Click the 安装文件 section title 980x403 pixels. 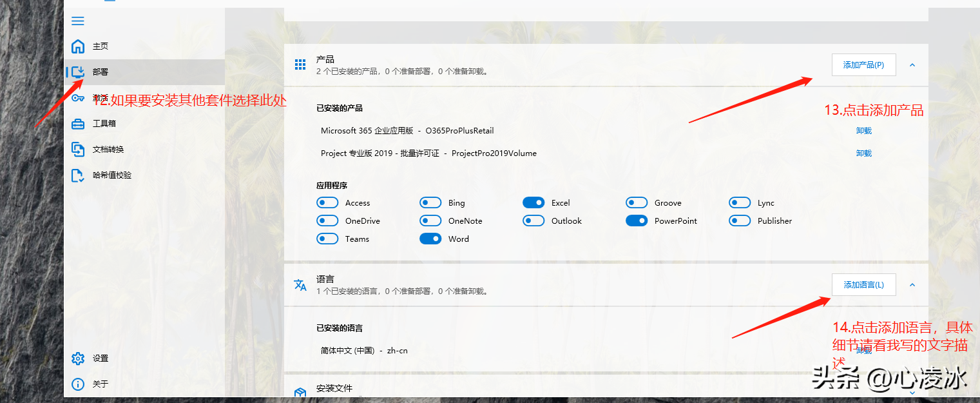[334, 389]
